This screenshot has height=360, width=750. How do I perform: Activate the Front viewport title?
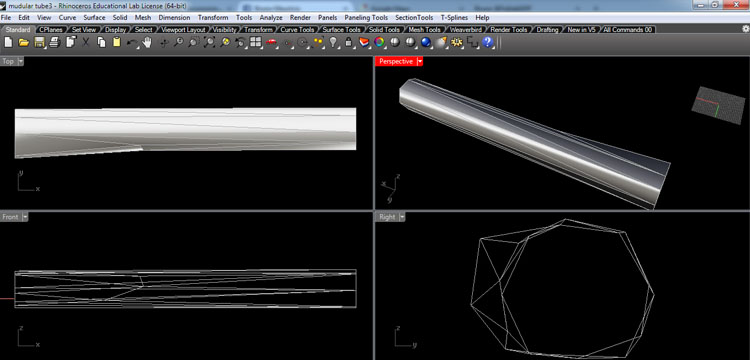click(x=11, y=217)
